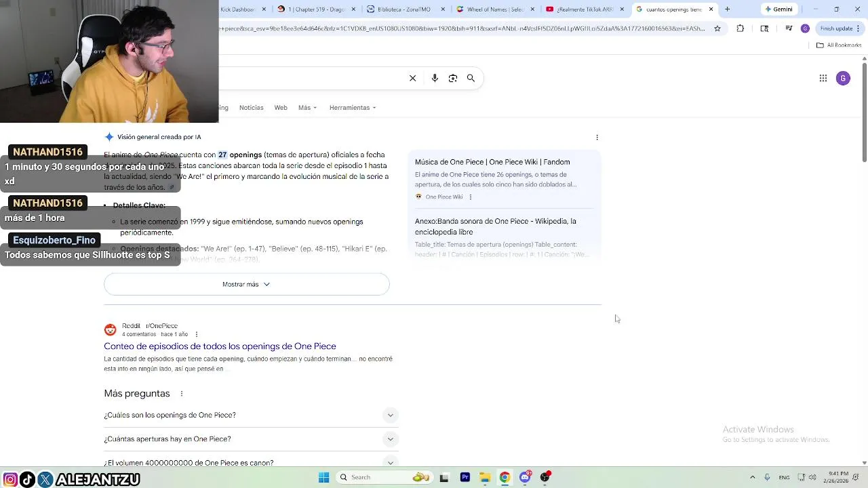The height and width of the screenshot is (488, 868).
Task: Start voice search with the microphone icon
Action: click(435, 78)
